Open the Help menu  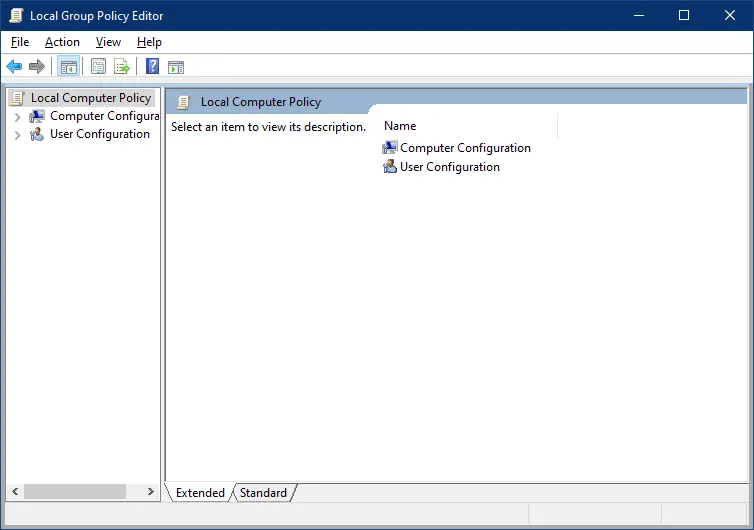coord(149,42)
